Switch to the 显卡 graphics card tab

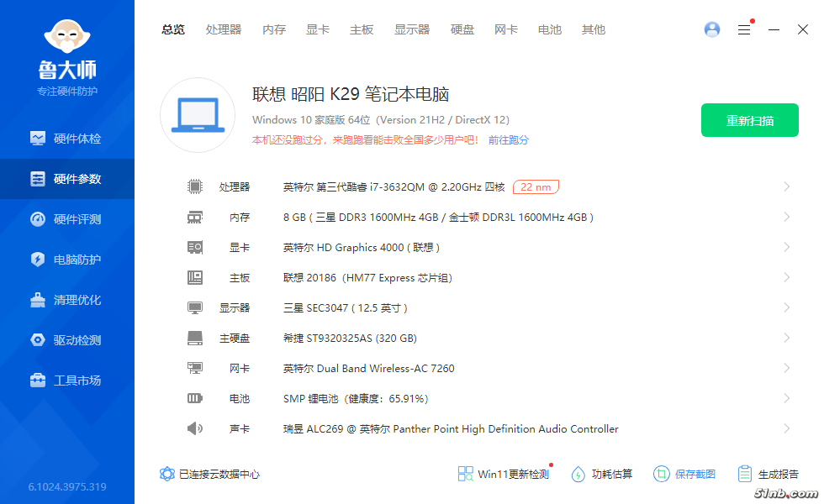tap(318, 29)
